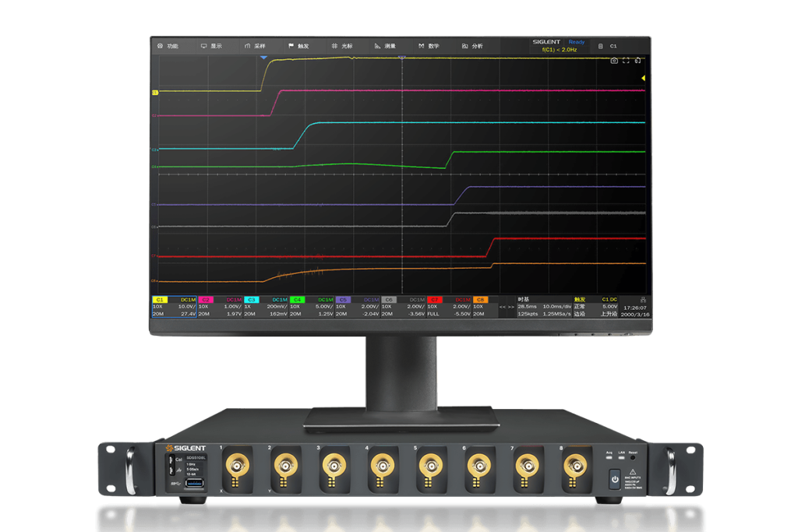Viewport: 798px width, 532px height.
Task: Click the Ready run status indicator
Action: [x=576, y=42]
